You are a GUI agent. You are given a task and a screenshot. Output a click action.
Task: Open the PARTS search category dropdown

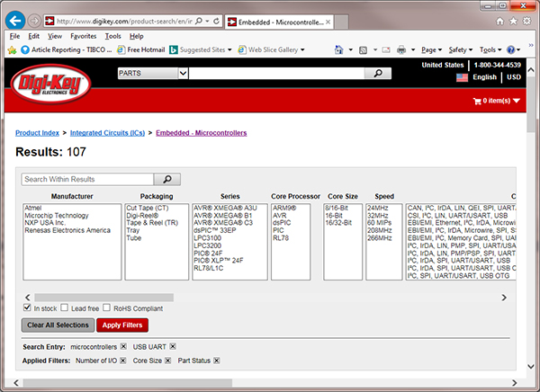(183, 72)
